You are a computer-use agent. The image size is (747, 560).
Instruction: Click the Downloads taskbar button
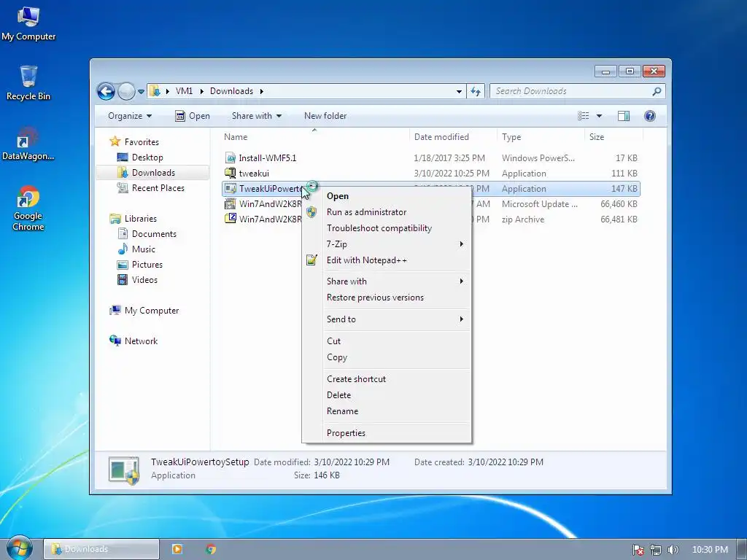(x=101, y=549)
